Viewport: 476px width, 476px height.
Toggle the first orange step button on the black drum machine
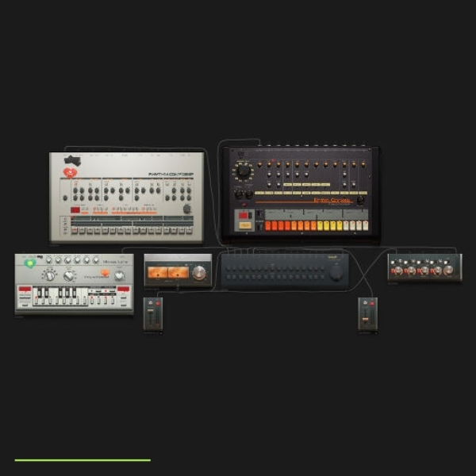(x=268, y=225)
